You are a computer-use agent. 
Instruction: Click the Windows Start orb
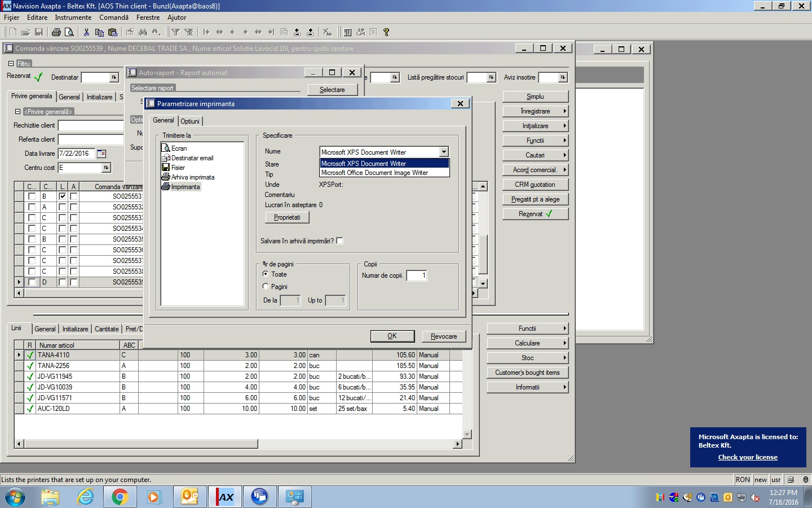coord(15,497)
